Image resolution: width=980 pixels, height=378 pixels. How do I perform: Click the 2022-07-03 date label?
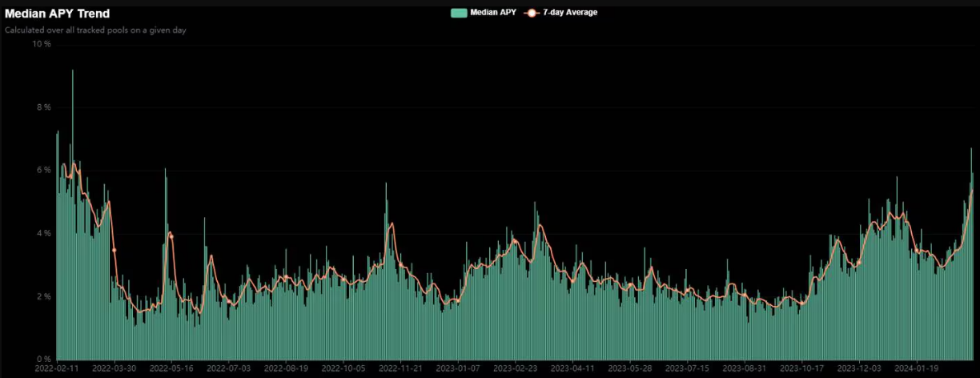(229, 369)
